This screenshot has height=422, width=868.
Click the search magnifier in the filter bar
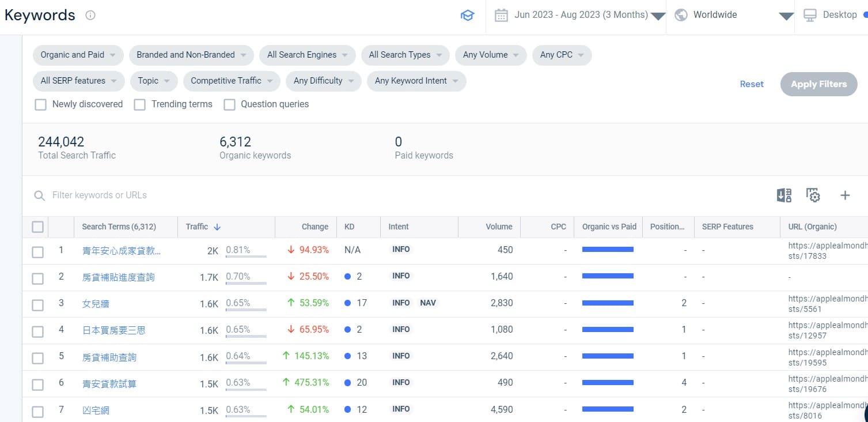click(x=39, y=195)
